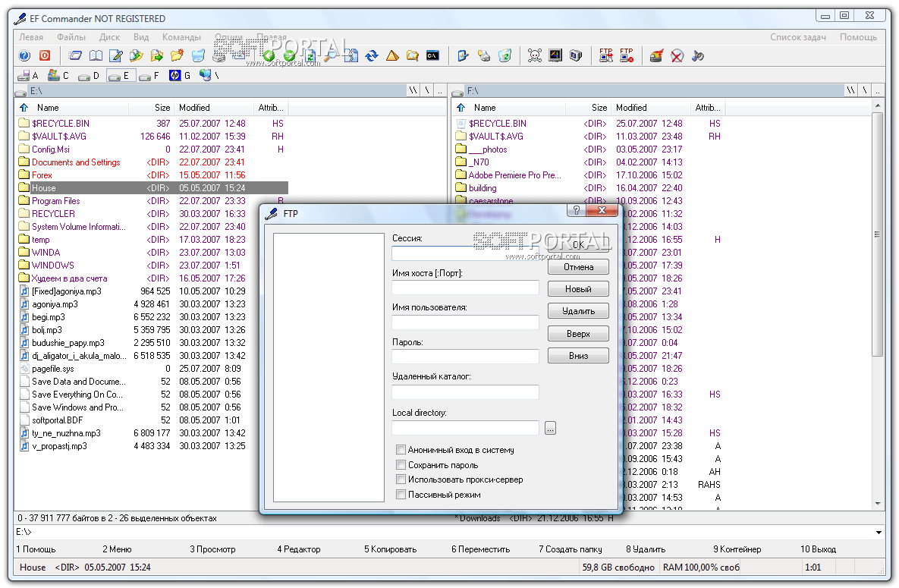Screen dimensions: 899x588
Task: Click the red power exit icon in toolbar
Action: pyautogui.click(x=45, y=55)
